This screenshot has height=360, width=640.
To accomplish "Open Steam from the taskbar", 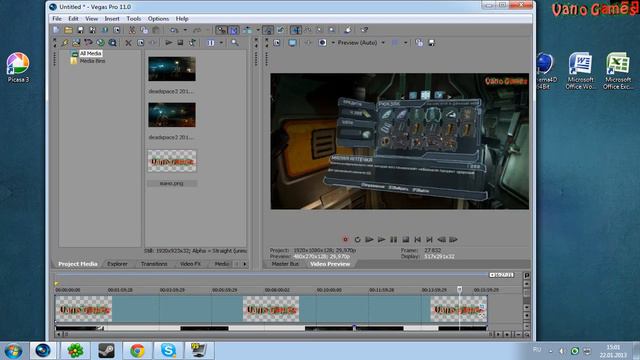I will point(106,351).
